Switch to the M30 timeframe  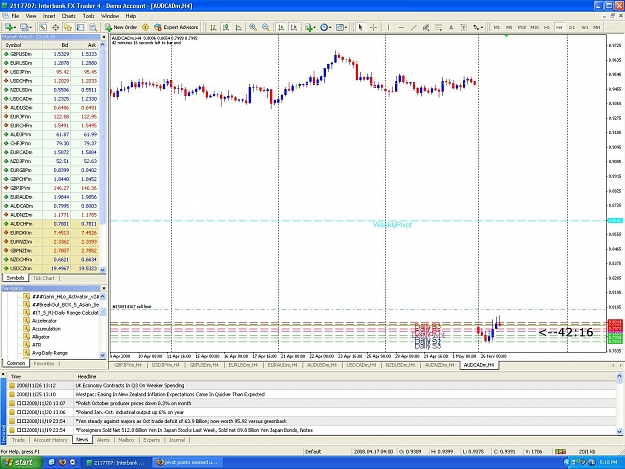[x=535, y=27]
